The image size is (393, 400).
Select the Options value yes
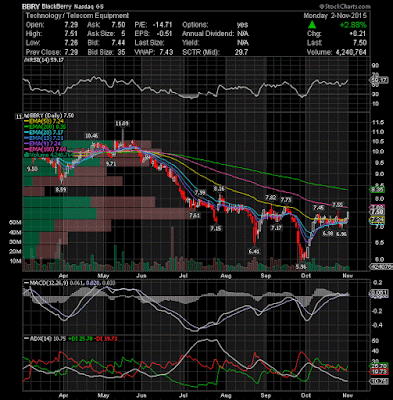click(242, 25)
